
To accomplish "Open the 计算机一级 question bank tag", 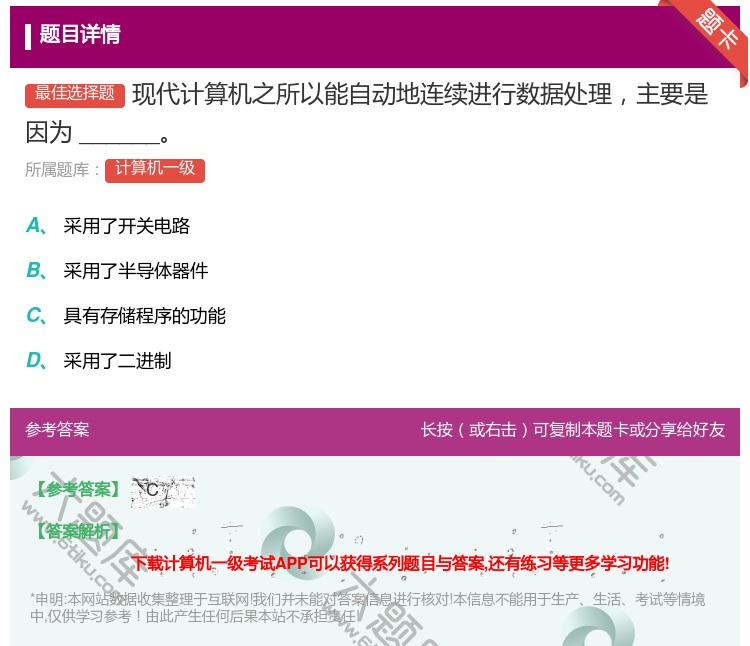I will pyautogui.click(x=155, y=170).
